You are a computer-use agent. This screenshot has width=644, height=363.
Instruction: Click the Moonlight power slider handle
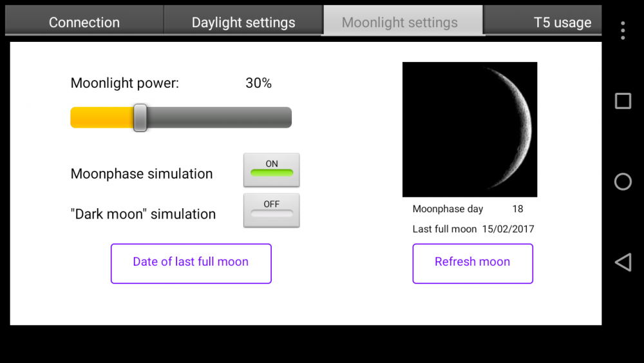click(x=140, y=118)
